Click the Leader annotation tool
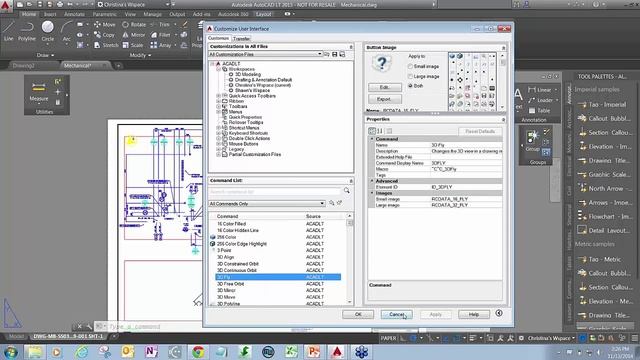Screen dimensions: 640x360 tap(540, 100)
